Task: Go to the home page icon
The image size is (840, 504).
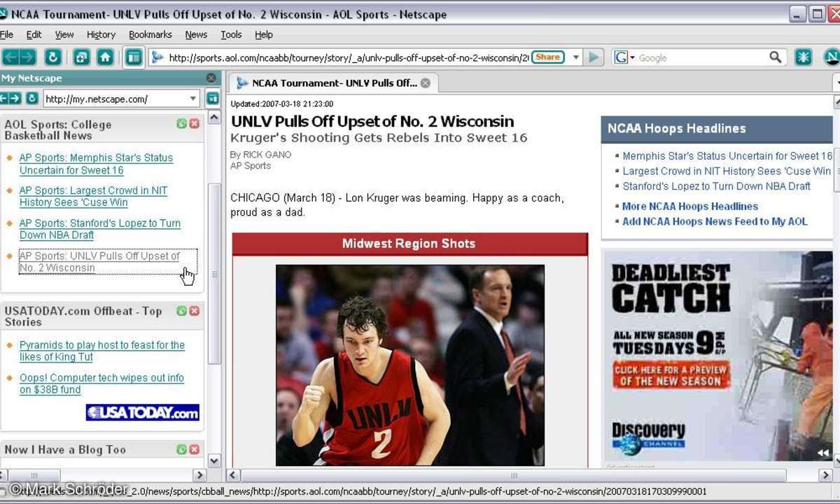Action: 105,57
